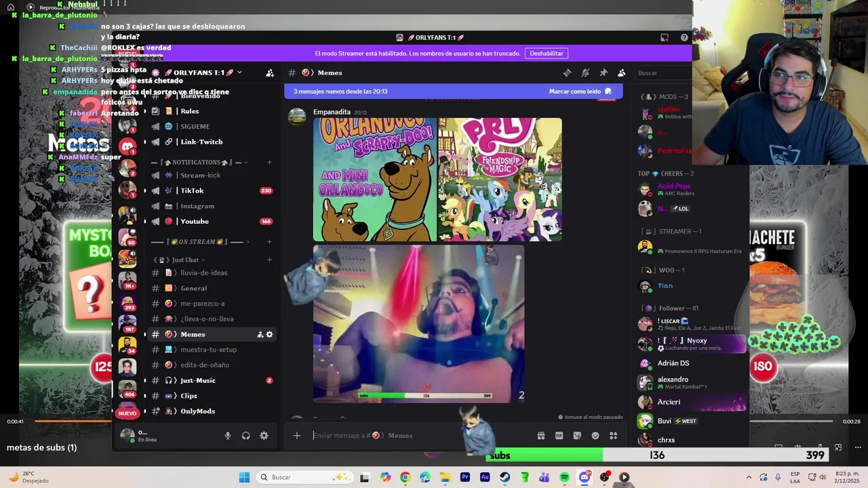Screen dimensions: 868x488
Task: Deafen headphones in Discord user panel
Action: click(x=245, y=436)
